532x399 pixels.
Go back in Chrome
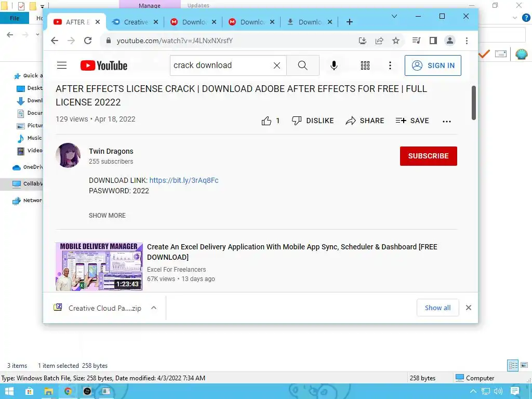pos(55,41)
